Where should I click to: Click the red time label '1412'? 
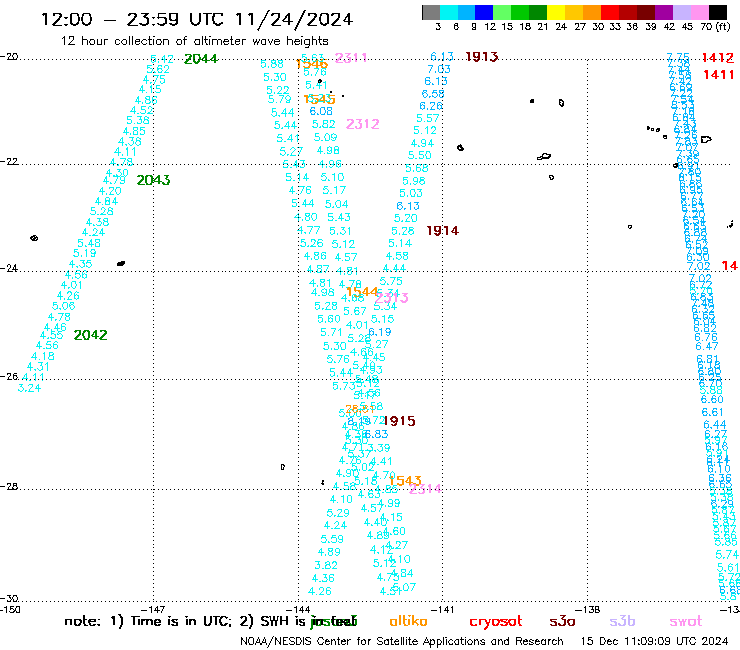point(718,58)
